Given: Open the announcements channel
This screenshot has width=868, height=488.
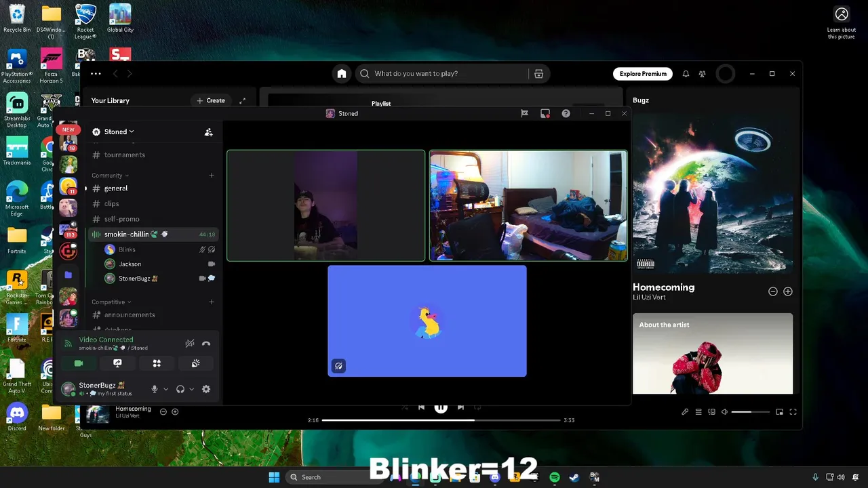Looking at the screenshot, I should point(154,314).
